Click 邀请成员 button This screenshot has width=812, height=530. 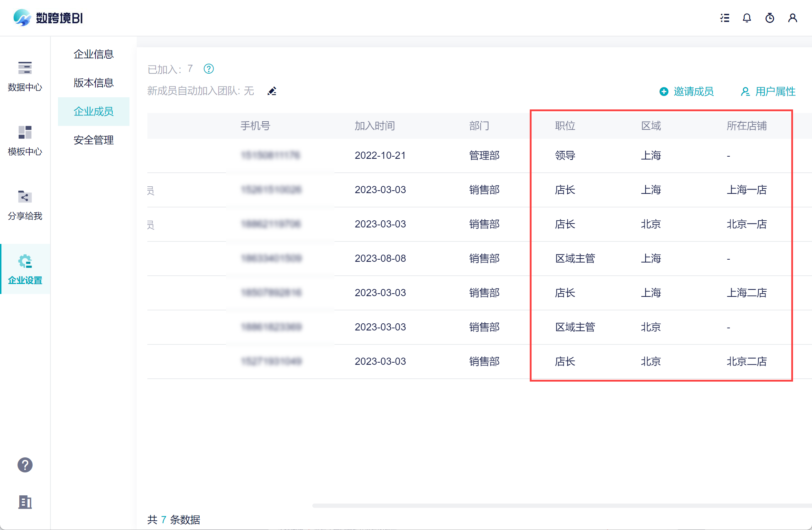tap(687, 92)
